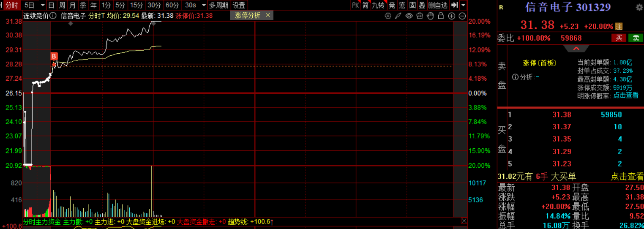Image resolution: width=644 pixels, height=229 pixels.
Task: Open the 30s interval dropdown arrow
Action: click(204, 5)
